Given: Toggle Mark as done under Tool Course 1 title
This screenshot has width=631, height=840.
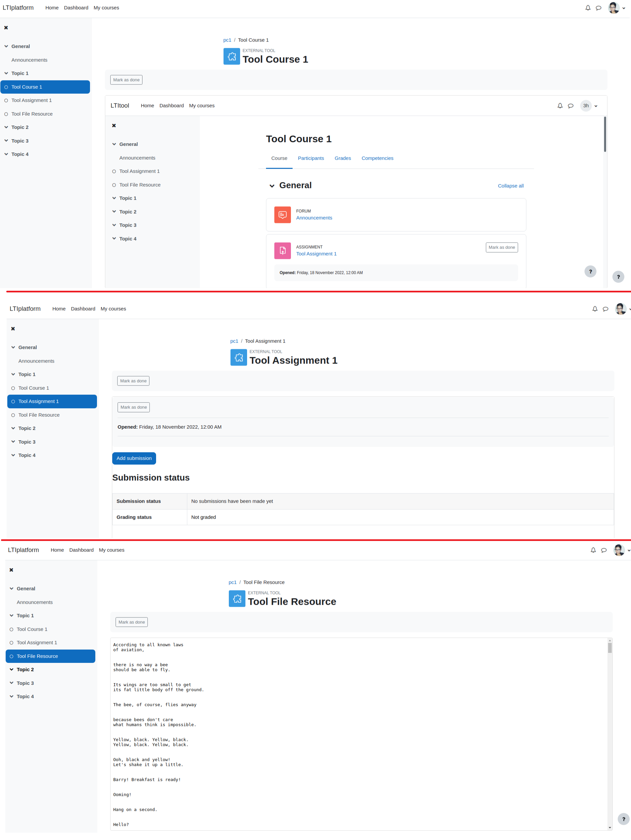Looking at the screenshot, I should (x=126, y=80).
